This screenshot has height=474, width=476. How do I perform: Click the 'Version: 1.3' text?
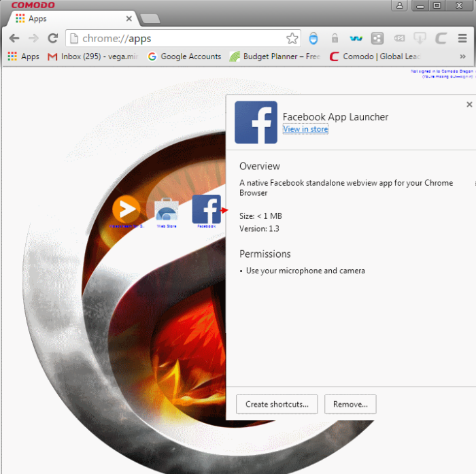coord(259,228)
